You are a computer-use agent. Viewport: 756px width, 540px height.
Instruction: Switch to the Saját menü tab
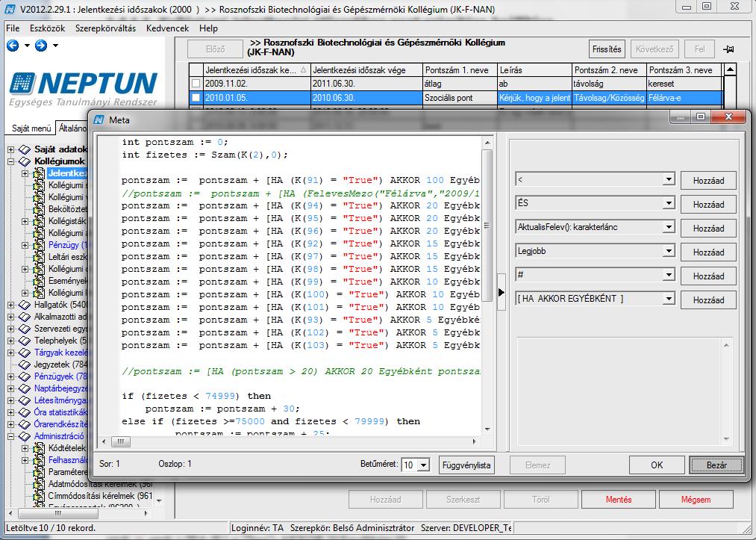[31, 128]
